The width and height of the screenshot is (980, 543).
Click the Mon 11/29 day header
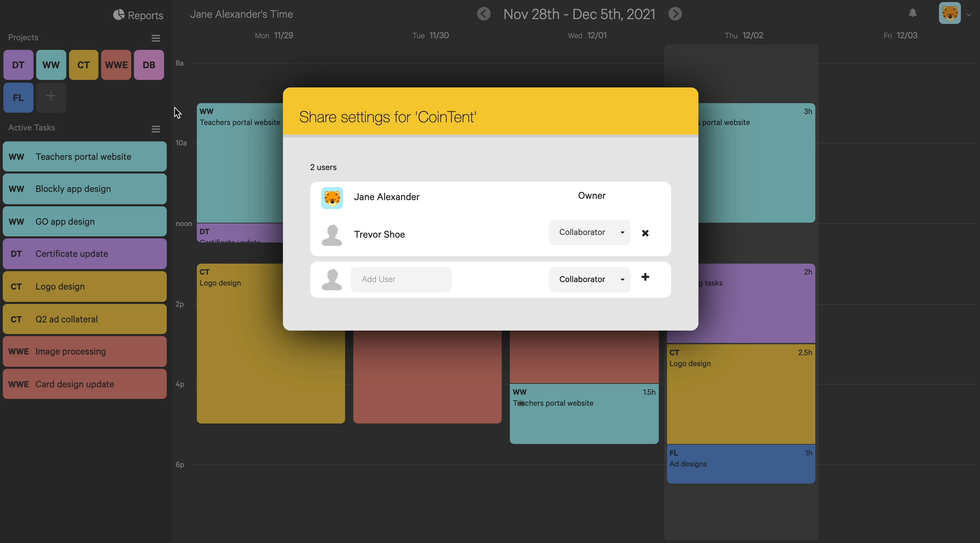coord(274,36)
